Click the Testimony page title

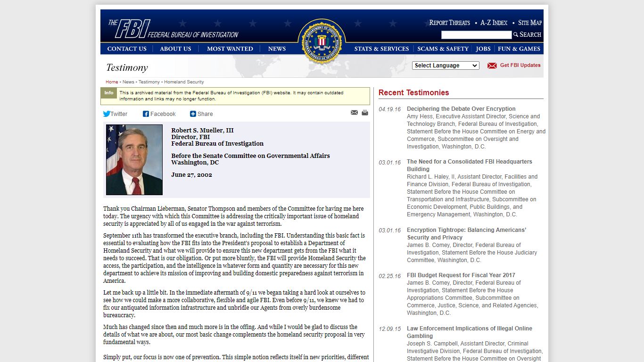(127, 67)
